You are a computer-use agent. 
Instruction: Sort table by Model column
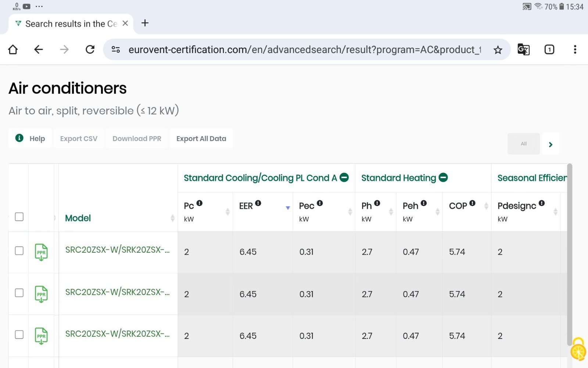(x=172, y=218)
